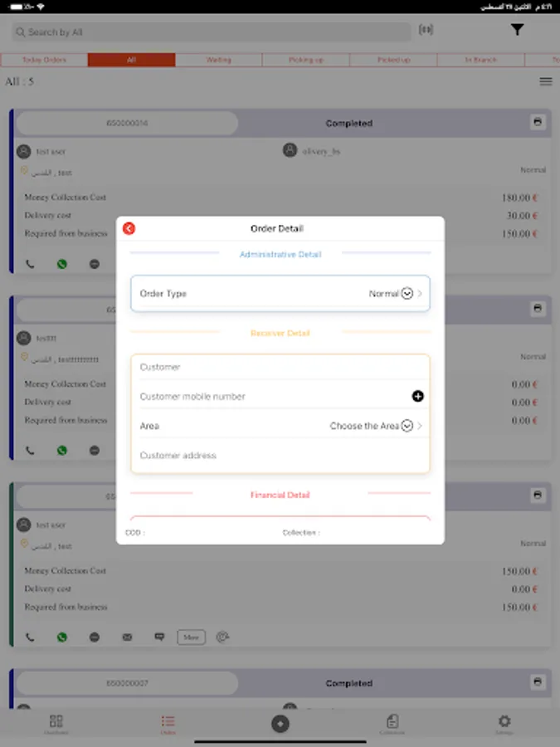
Task: Open the Collections bottom tab
Action: (392, 725)
